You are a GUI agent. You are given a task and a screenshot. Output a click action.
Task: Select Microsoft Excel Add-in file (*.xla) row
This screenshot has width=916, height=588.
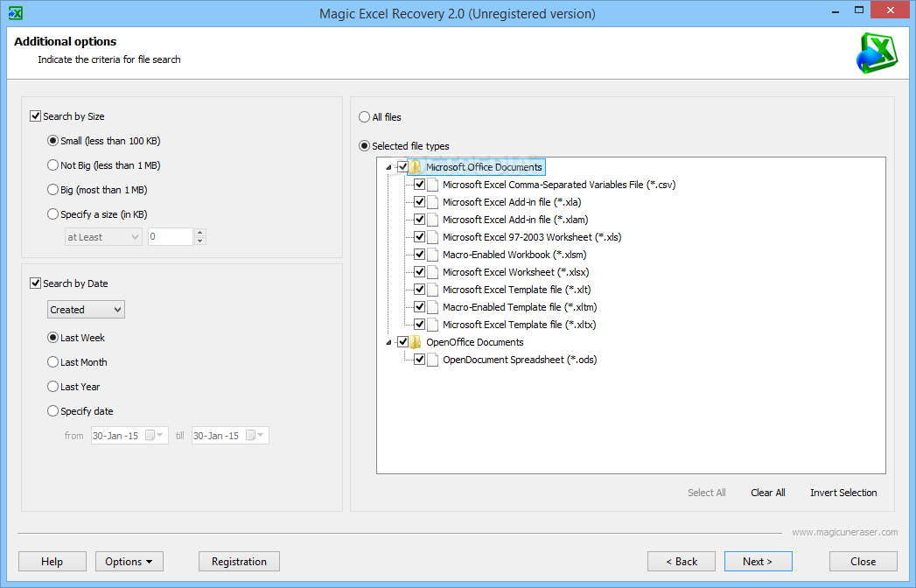[512, 202]
